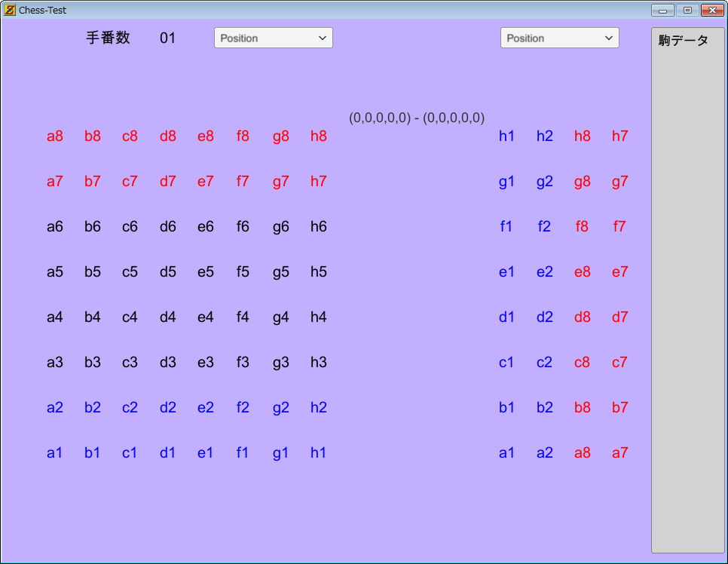Pick square d4

(167, 317)
